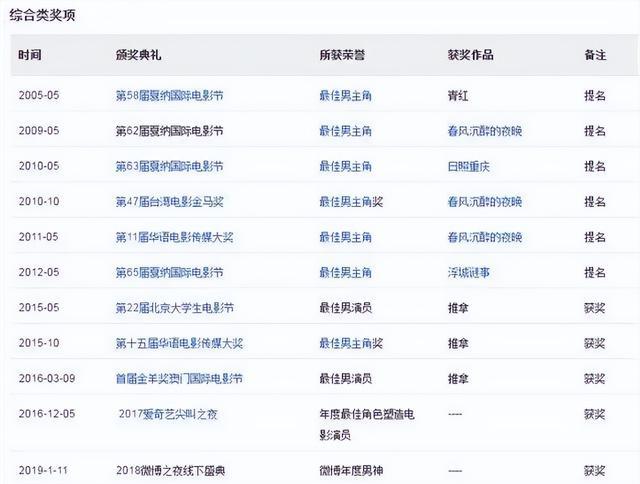640x484 pixels.
Task: Select the date 2015-05
Action: pyautogui.click(x=39, y=308)
